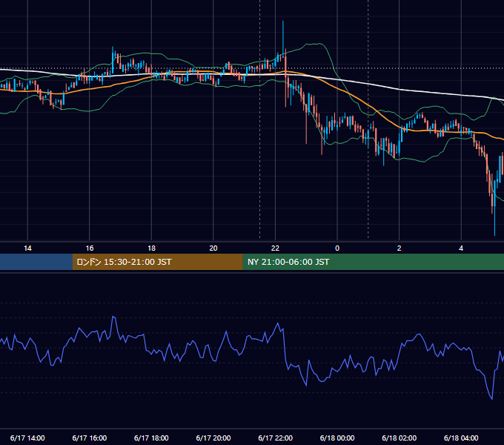The width and height of the screenshot is (504, 445).
Task: Click the 6/18 02:00 date label
Action: pos(399,438)
